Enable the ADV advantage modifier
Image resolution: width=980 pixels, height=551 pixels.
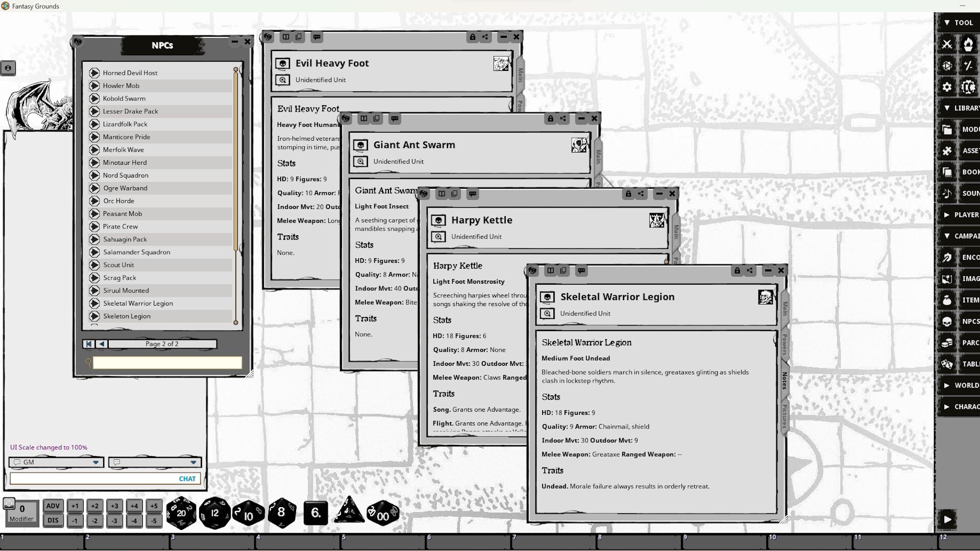point(53,506)
